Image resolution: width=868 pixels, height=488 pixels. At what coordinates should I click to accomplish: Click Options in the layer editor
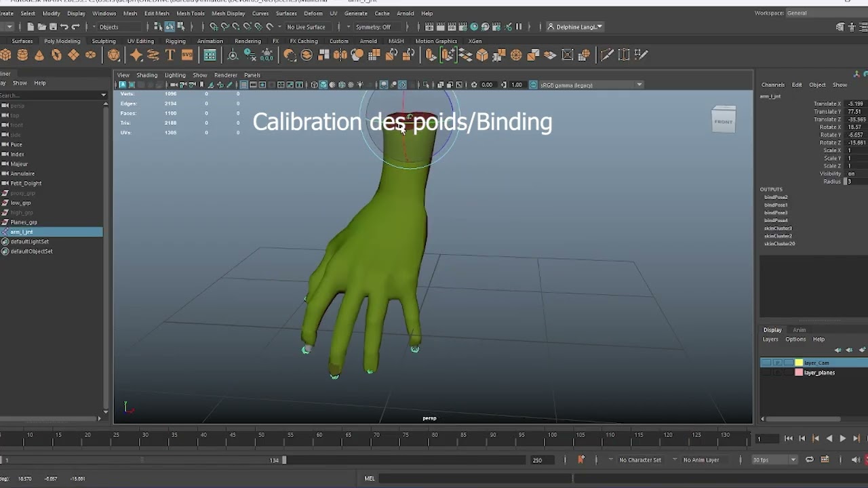coord(795,340)
